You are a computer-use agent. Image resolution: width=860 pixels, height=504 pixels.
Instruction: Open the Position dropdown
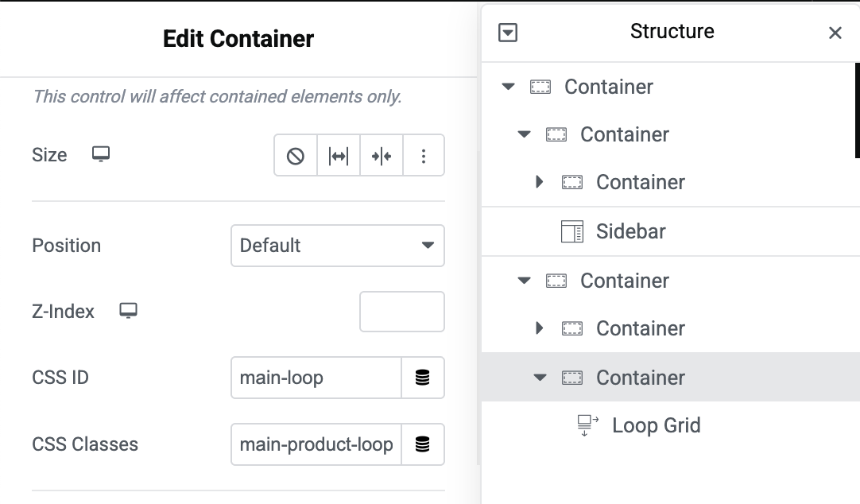click(x=338, y=246)
